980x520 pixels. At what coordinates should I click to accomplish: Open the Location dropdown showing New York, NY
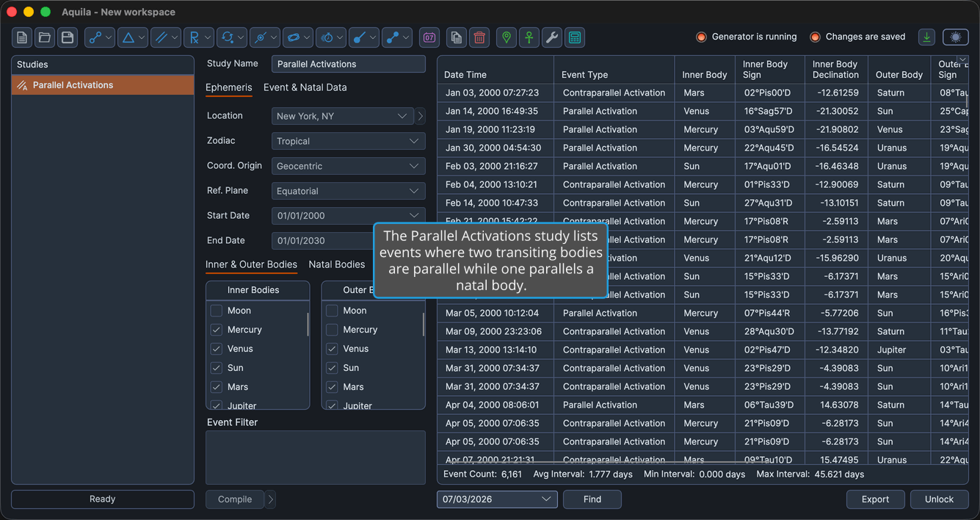pos(343,116)
